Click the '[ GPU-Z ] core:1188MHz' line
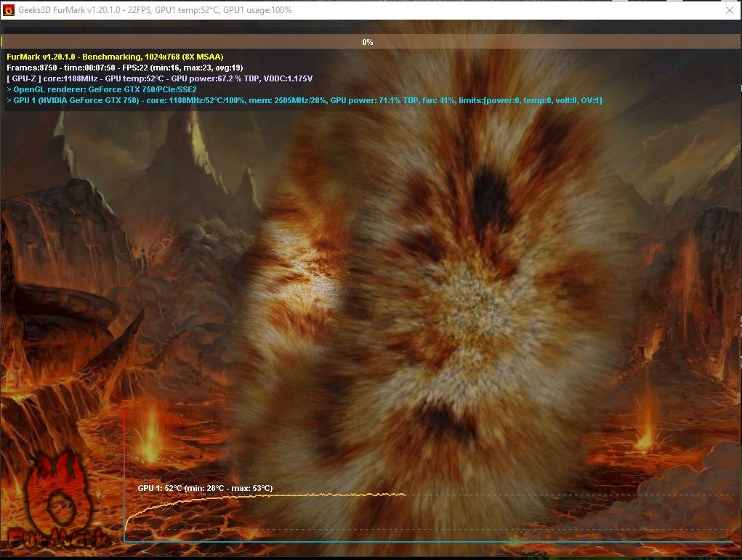Viewport: 742px width, 560px height. [x=159, y=78]
